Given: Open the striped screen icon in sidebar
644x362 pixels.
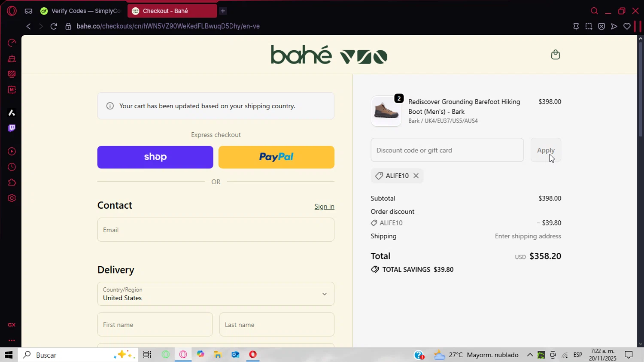Looking at the screenshot, I should point(12,74).
